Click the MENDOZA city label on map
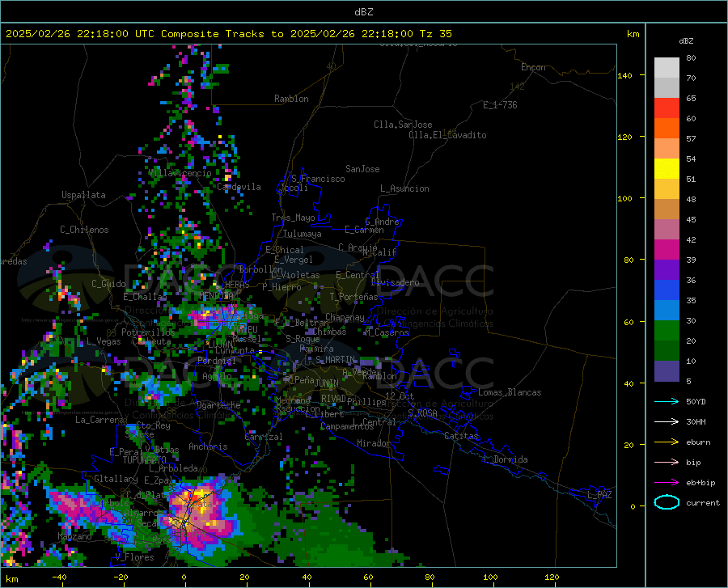The height and width of the screenshot is (588, 728). pos(216,296)
